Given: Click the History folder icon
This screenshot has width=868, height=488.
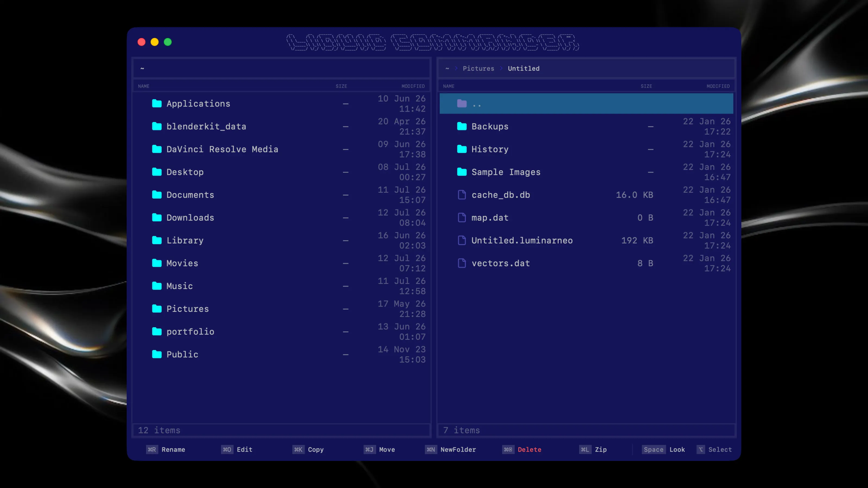Looking at the screenshot, I should click(x=462, y=149).
